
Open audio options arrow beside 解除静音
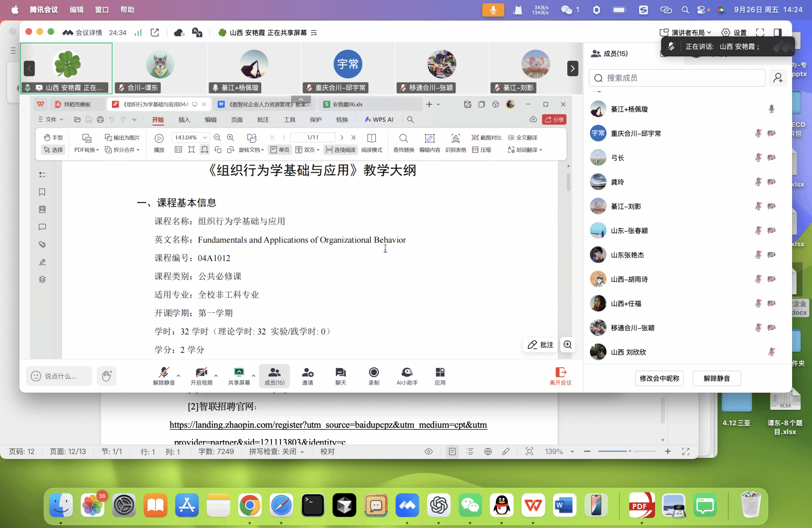tap(178, 375)
